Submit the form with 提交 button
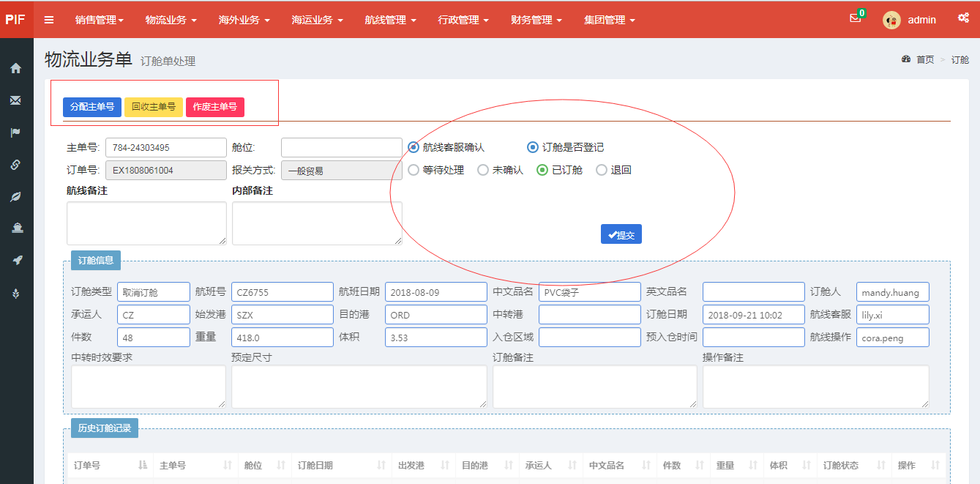 [621, 234]
